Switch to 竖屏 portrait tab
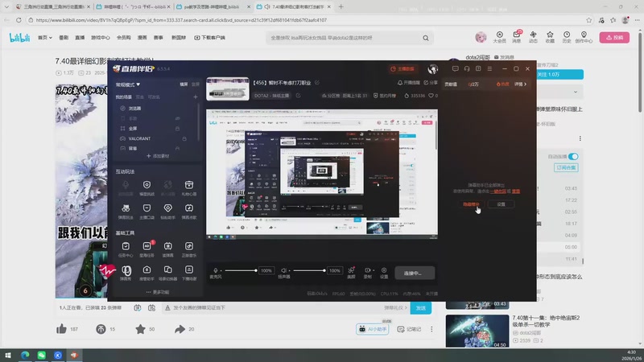This screenshot has width=644, height=362. point(196,84)
